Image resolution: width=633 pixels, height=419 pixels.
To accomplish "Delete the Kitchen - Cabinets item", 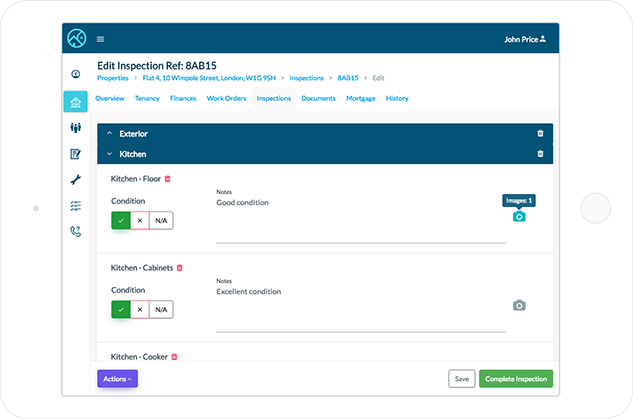I will (180, 268).
